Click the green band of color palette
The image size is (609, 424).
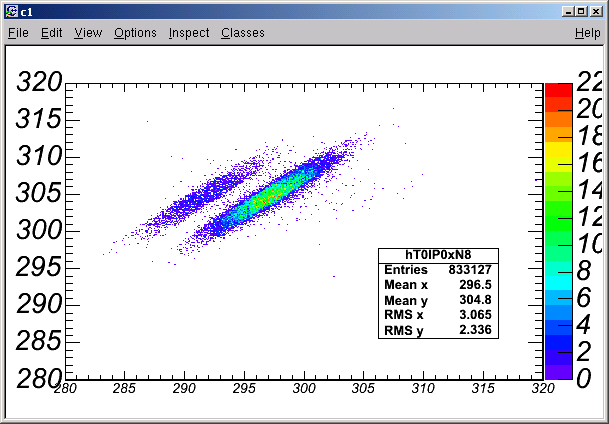click(x=559, y=223)
